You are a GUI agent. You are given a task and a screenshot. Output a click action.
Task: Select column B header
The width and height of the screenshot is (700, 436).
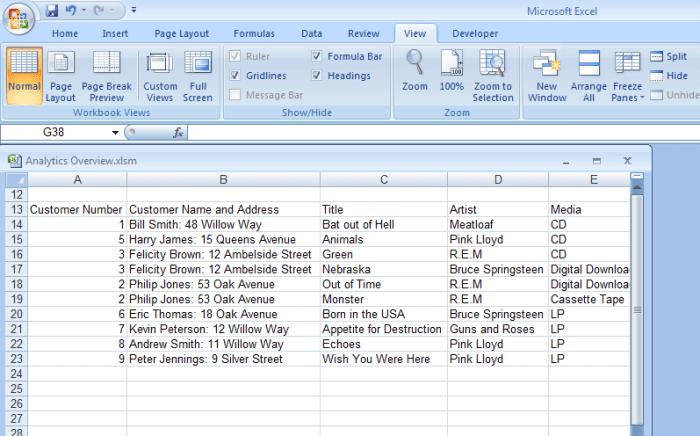[223, 180]
